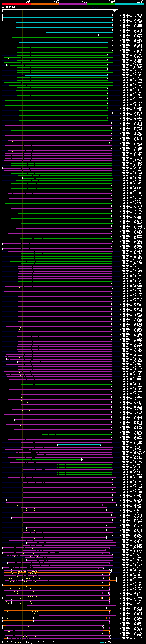Click the cyan ~100% identity legend segment

pos(130,4)
